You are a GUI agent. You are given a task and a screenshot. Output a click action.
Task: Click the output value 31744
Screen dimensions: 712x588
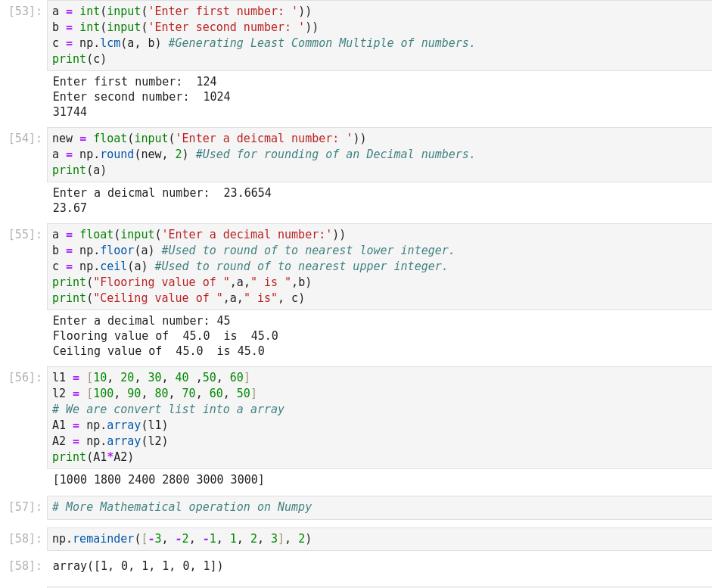[70, 112]
